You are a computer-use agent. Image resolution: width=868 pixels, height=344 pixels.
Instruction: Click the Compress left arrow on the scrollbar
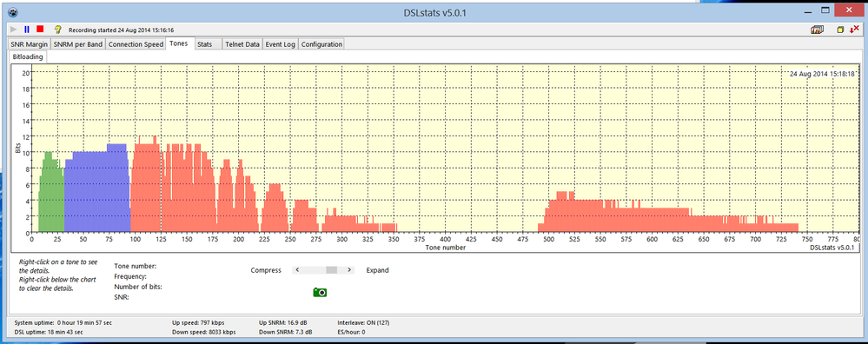tap(298, 270)
